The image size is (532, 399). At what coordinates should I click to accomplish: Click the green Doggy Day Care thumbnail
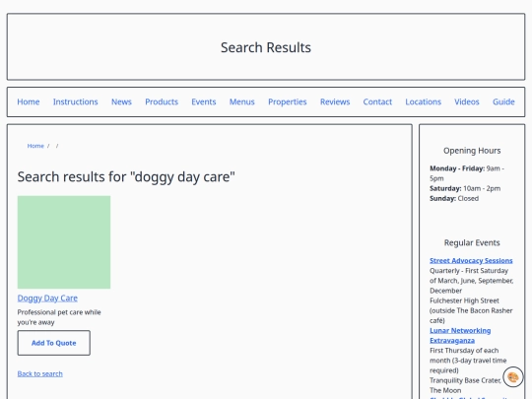pyautogui.click(x=64, y=242)
